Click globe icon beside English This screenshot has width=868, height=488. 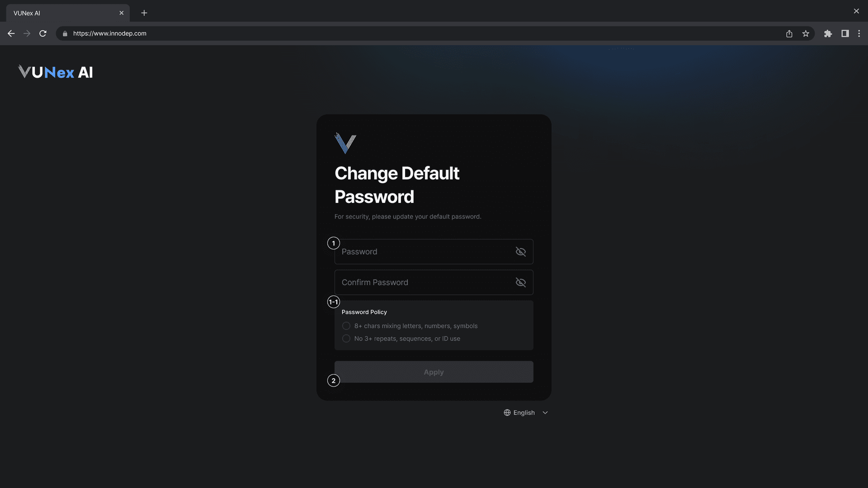pyautogui.click(x=507, y=413)
